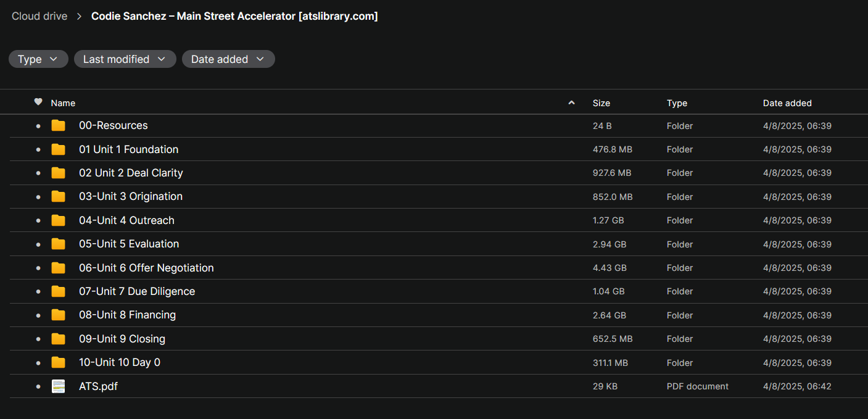This screenshot has width=868, height=419.
Task: Click folder icon next to 09-Unit 9 Closing
Action: [x=58, y=339]
